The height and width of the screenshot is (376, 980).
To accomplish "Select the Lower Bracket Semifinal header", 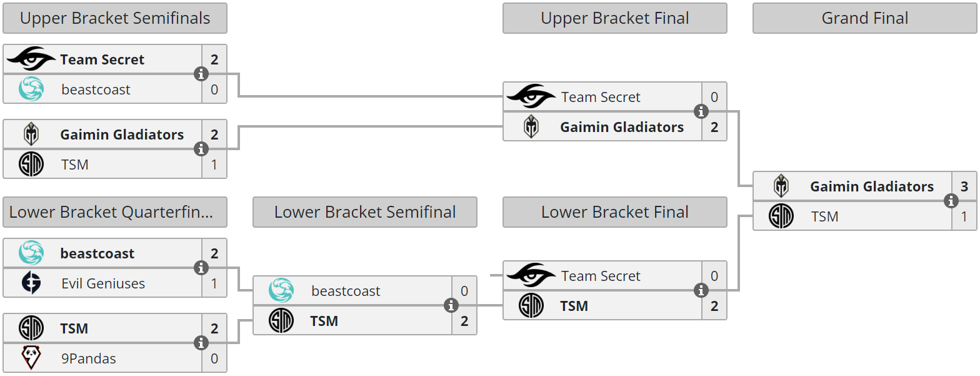I will tap(365, 212).
